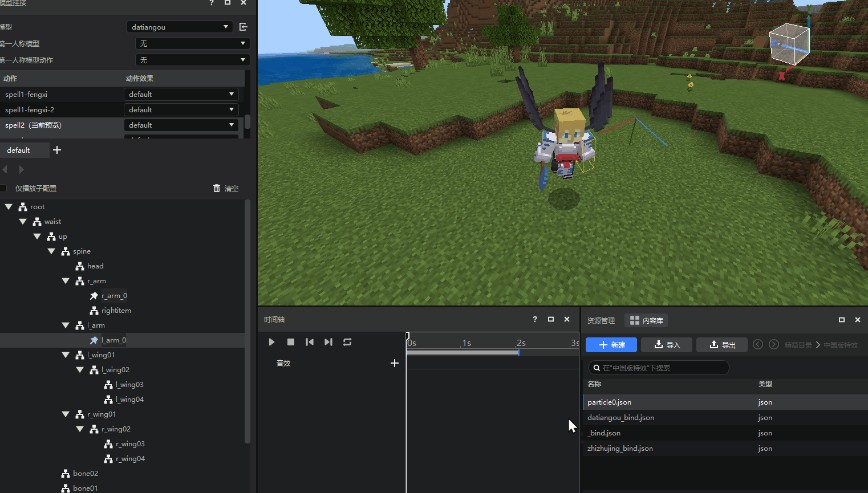Image resolution: width=868 pixels, height=493 pixels.
Task: Select the spell2 current preview action
Action: click(x=61, y=125)
